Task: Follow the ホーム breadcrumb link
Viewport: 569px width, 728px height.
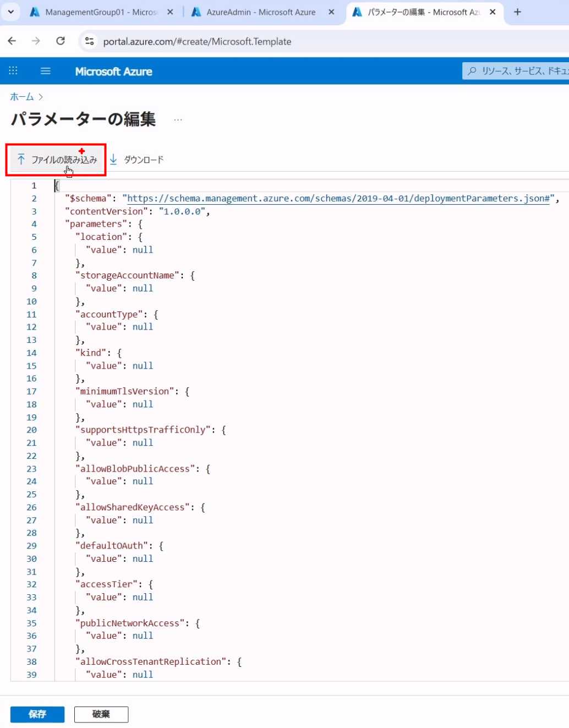Action: click(22, 97)
